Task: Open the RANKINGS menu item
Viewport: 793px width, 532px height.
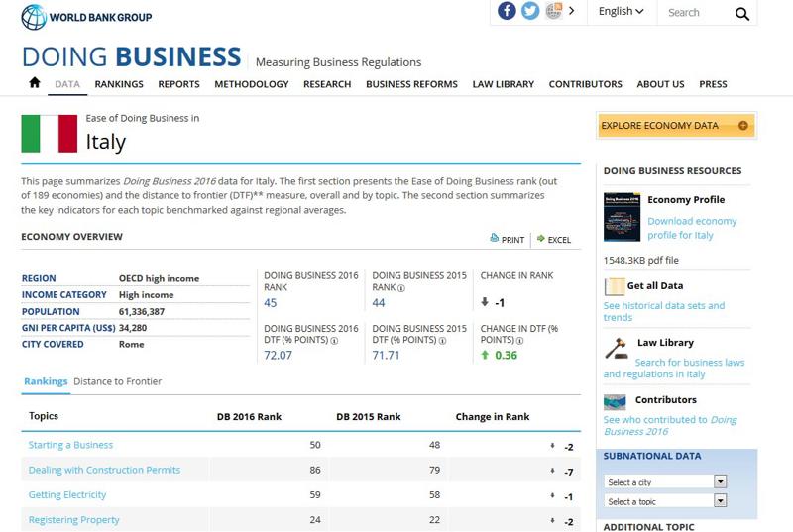Action: pyautogui.click(x=119, y=84)
